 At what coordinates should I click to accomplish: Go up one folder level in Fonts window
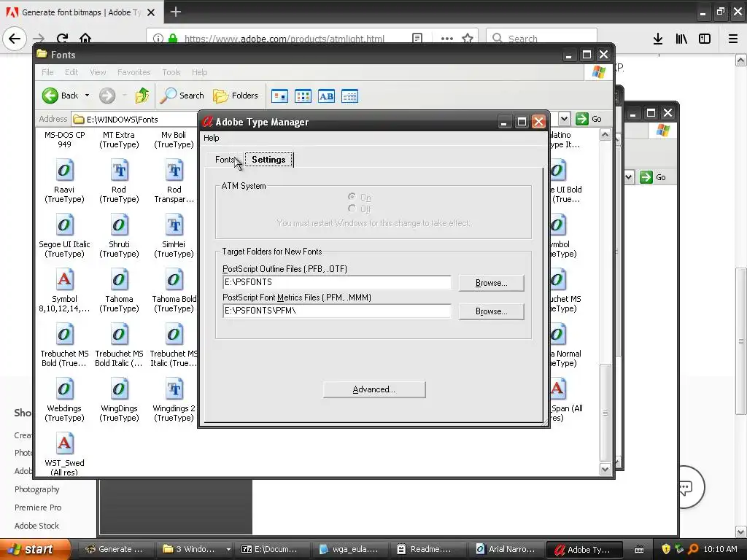click(x=142, y=96)
